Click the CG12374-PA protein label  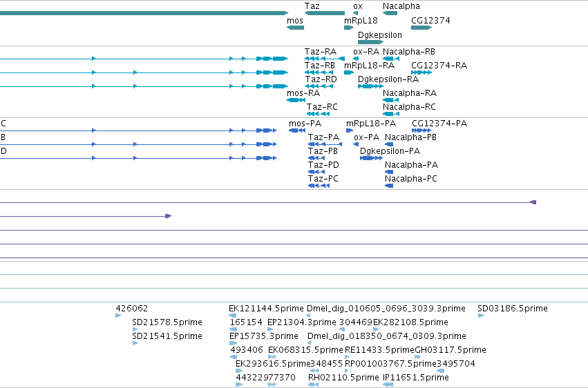click(x=439, y=124)
